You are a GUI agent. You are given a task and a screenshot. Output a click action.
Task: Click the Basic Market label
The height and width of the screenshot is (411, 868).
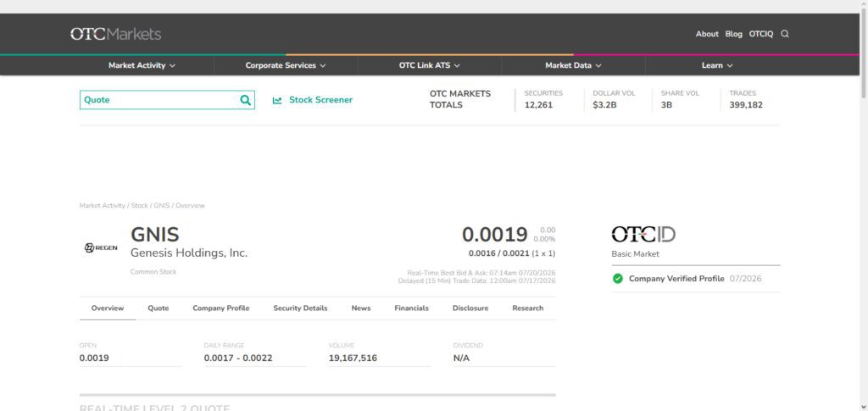tap(636, 254)
